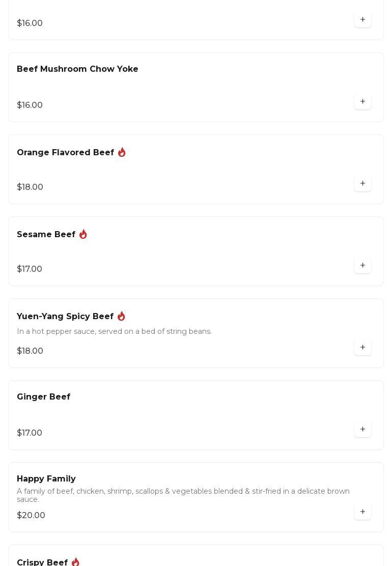The image size is (392, 566).
Task: Click plus button for Sesame Beef
Action: 362,266
